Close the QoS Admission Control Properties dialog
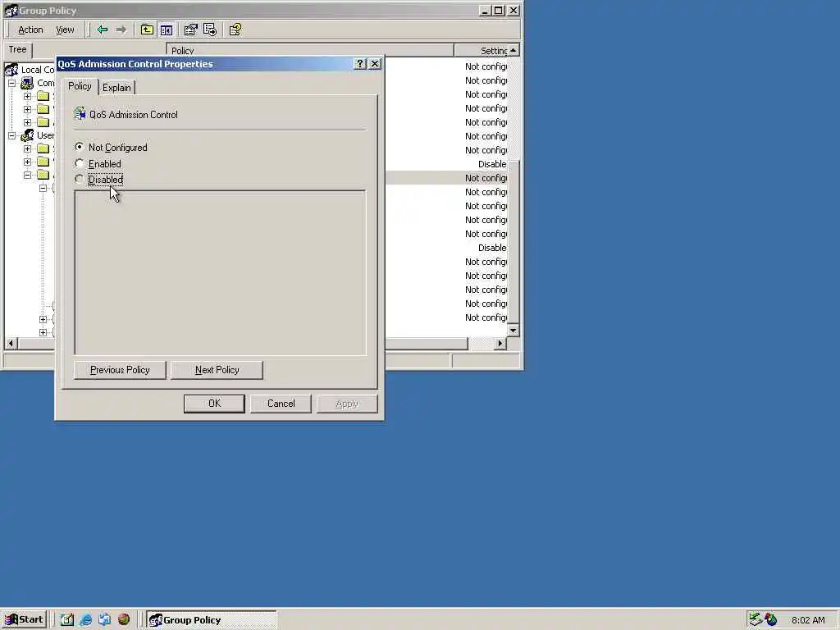Viewport: 840px width, 630px height. coord(375,64)
